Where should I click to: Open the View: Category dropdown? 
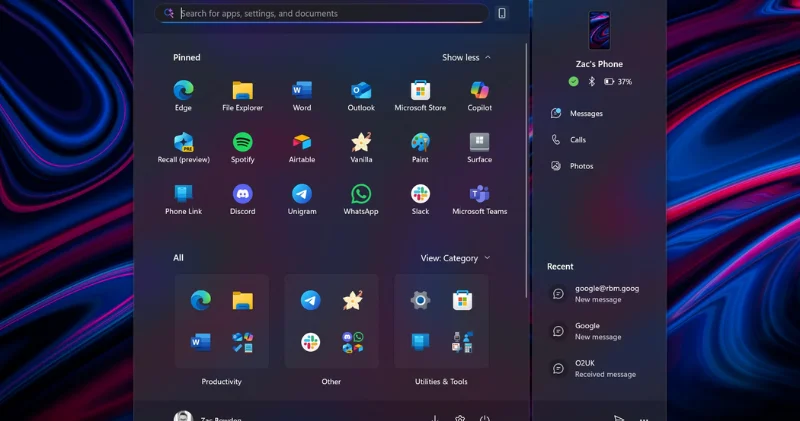(x=455, y=258)
